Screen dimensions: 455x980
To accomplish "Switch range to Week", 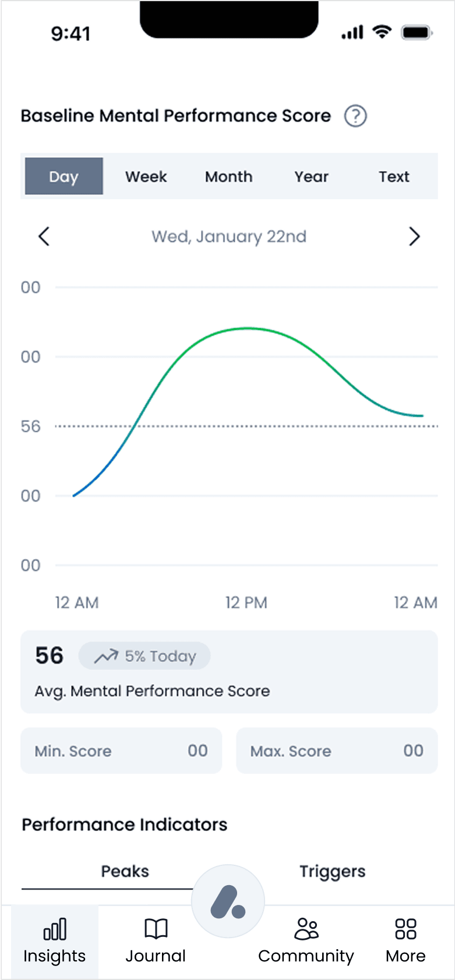I will pyautogui.click(x=146, y=176).
